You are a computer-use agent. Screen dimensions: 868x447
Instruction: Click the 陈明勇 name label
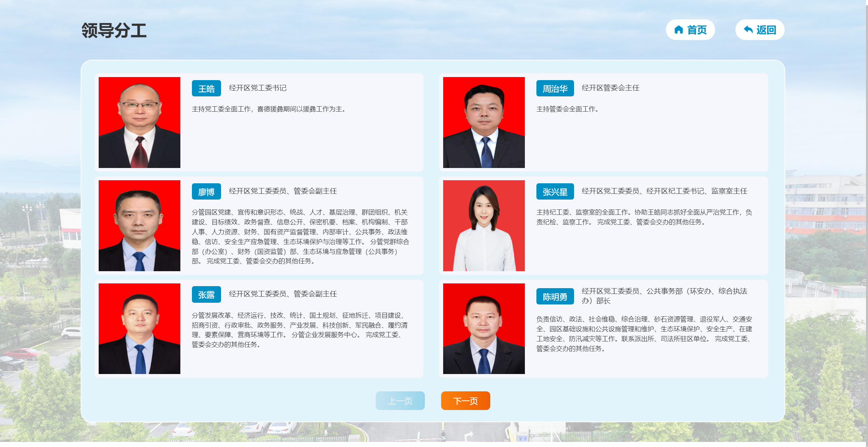(555, 297)
